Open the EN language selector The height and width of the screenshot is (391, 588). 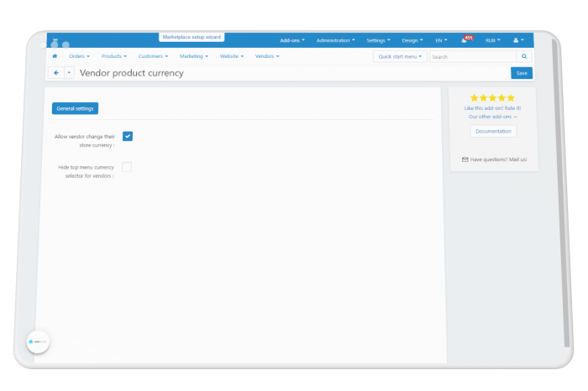pyautogui.click(x=441, y=40)
